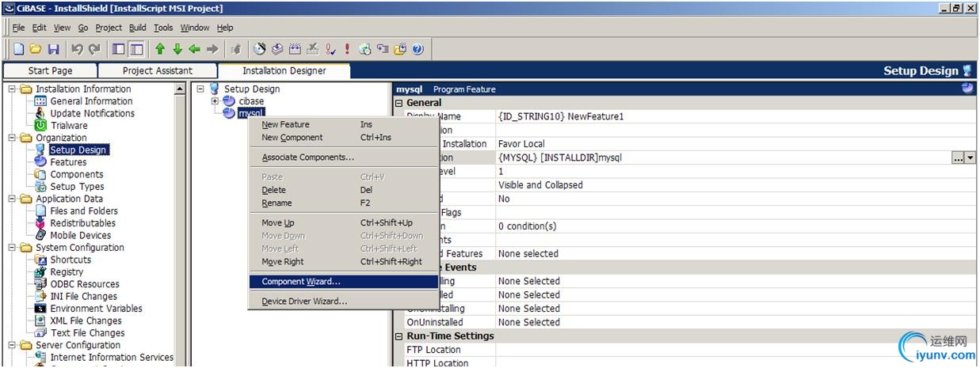Click the Destination ellipsis browse button

(958, 158)
